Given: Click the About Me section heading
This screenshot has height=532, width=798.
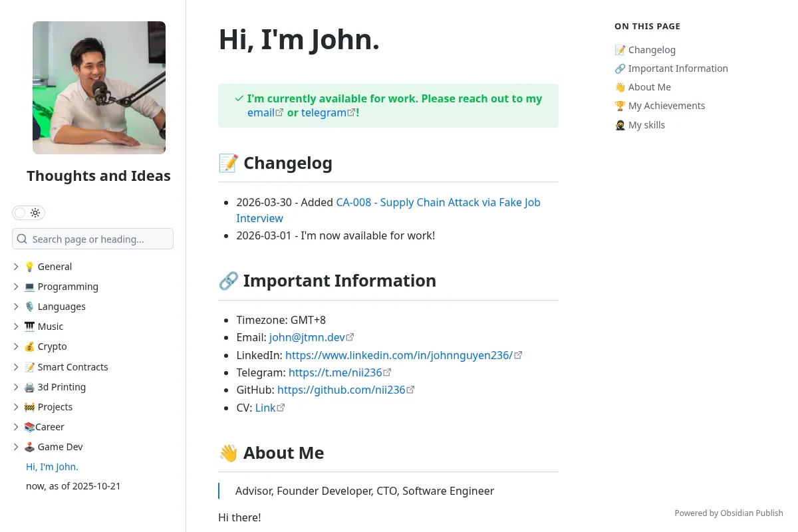Looking at the screenshot, I should coord(271,453).
